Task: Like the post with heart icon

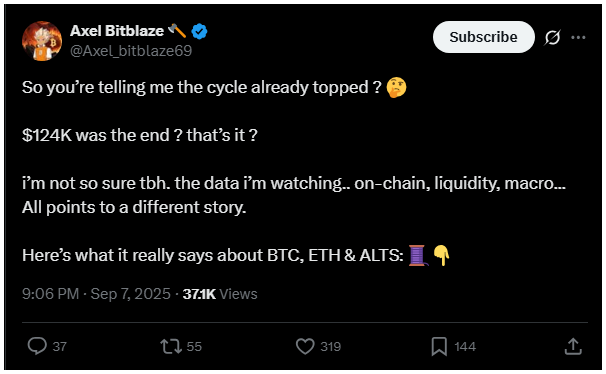Action: (x=305, y=346)
